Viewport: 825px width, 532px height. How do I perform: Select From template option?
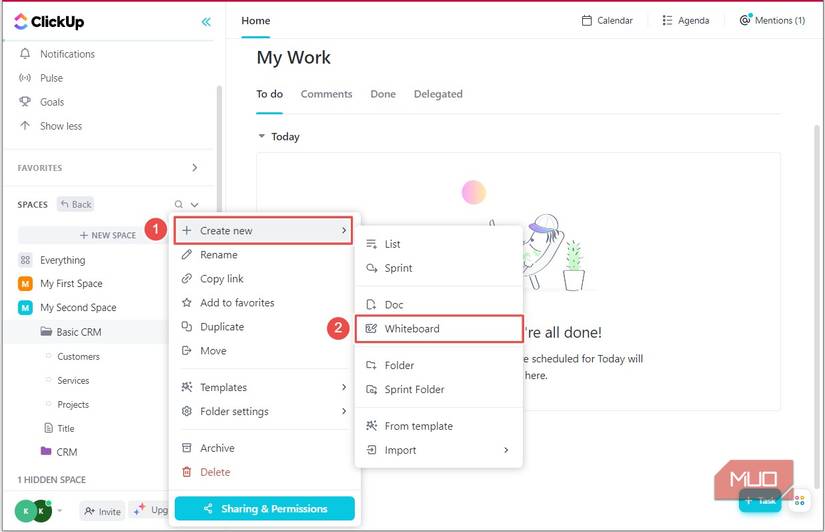coord(418,426)
